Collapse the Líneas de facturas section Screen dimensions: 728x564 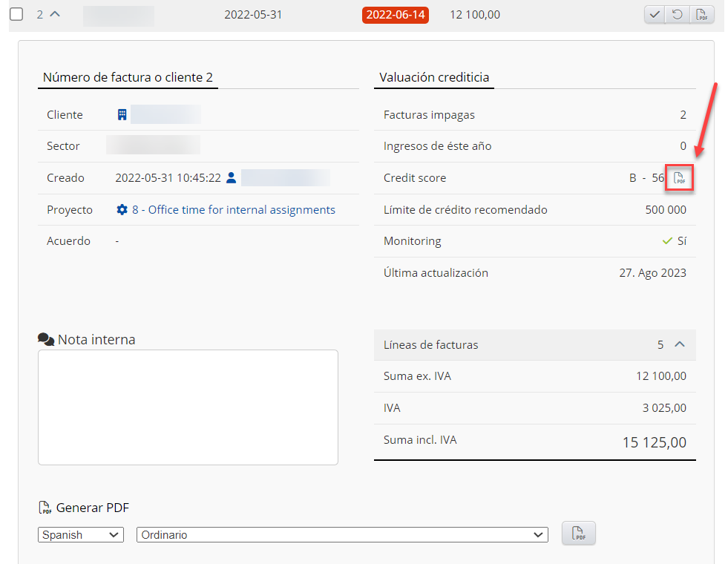tap(679, 344)
